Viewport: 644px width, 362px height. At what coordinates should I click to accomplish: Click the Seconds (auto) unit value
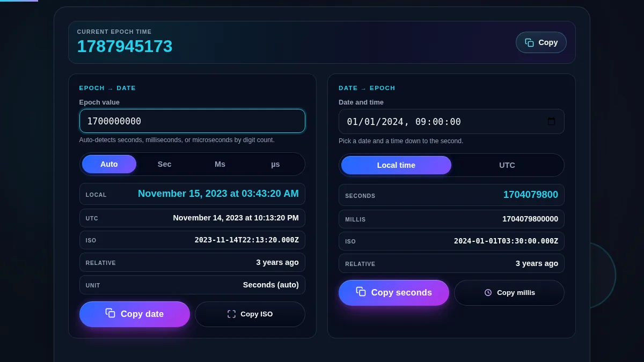271,285
